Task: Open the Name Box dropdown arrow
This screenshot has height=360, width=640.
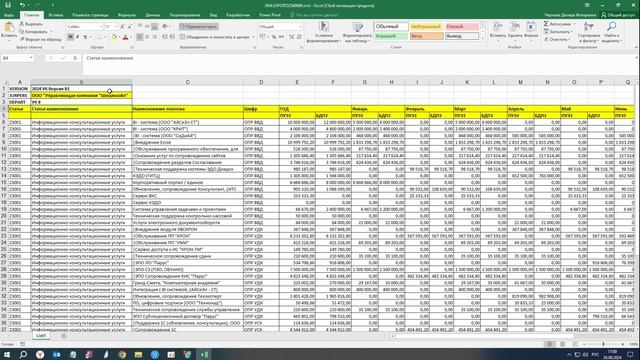Action: click(x=31, y=58)
